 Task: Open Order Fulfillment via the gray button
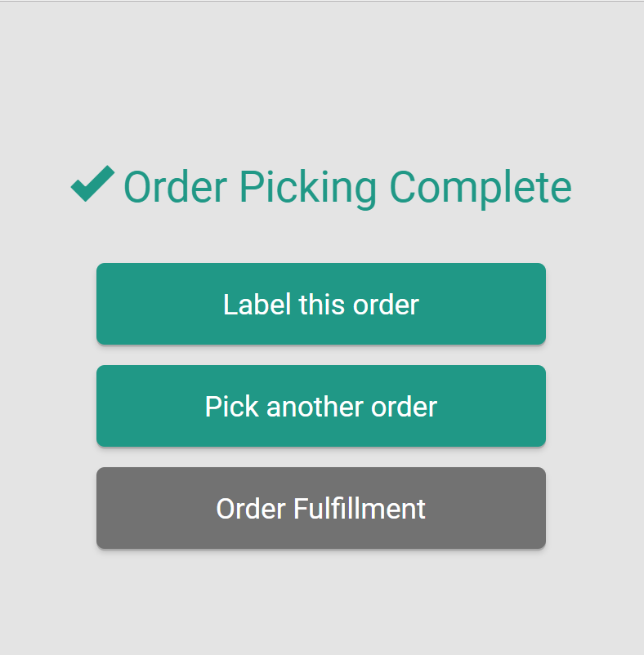pyautogui.click(x=320, y=508)
